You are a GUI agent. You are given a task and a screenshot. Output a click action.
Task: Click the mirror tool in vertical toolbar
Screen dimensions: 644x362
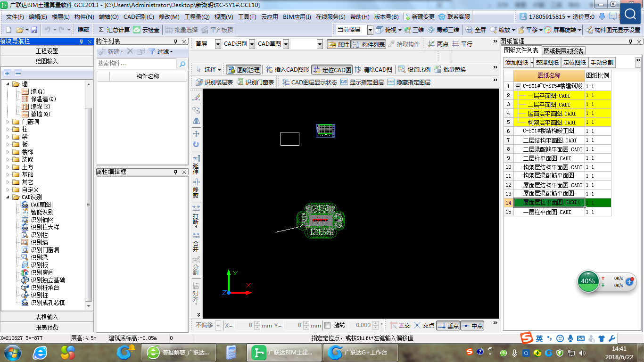click(196, 121)
